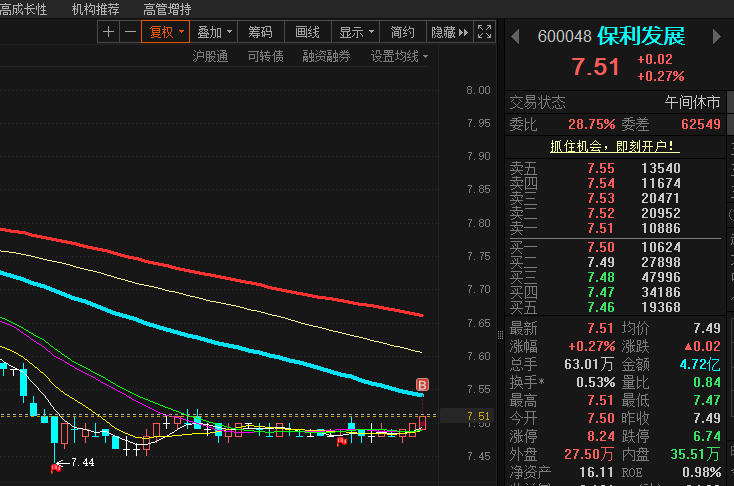The width and height of the screenshot is (734, 486).
Task: Click the panel splitter grip handle
Action: tap(500, 335)
